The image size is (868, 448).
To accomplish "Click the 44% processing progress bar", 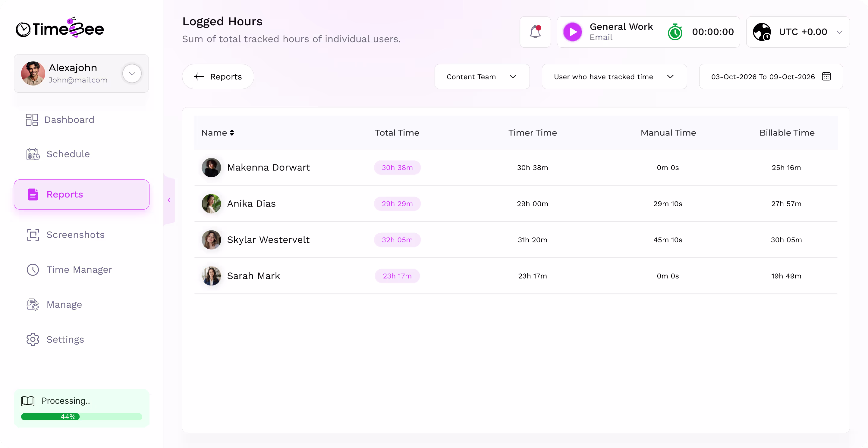I will 82,417.
